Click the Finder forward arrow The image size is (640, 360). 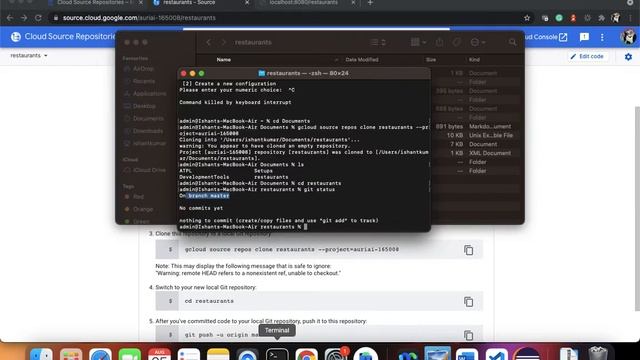[x=223, y=42]
